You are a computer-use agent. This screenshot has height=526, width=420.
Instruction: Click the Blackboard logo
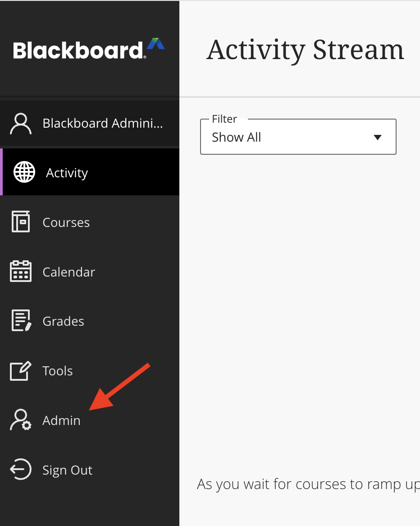89,49
